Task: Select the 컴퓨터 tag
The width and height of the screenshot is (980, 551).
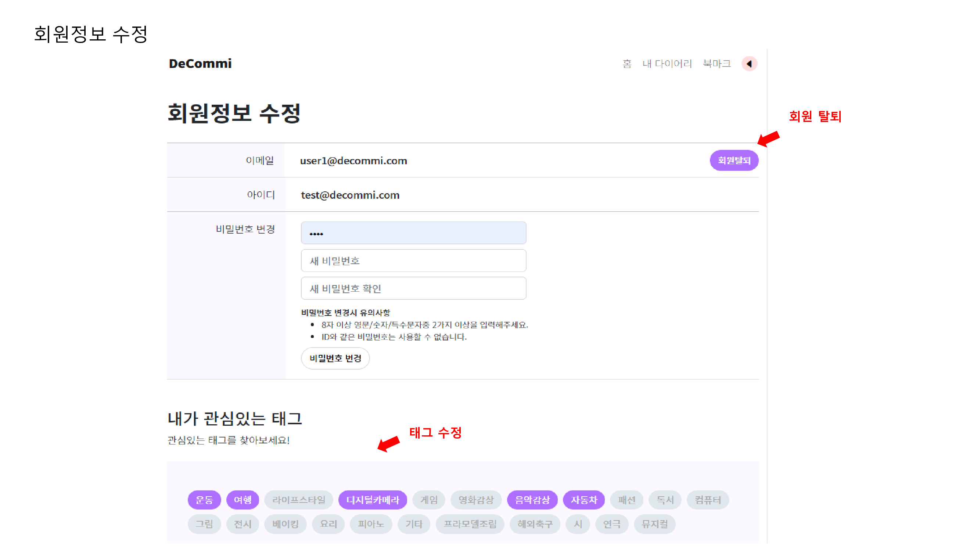Action: click(x=708, y=500)
